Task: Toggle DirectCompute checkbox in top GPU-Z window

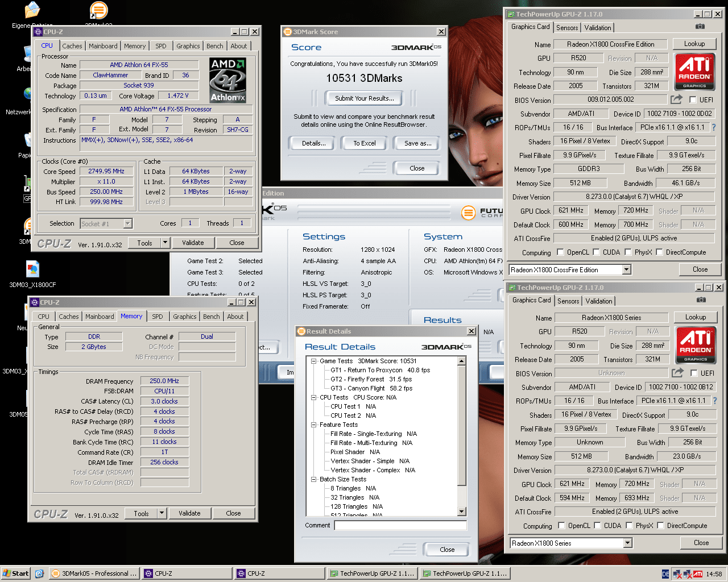Action: tap(660, 252)
